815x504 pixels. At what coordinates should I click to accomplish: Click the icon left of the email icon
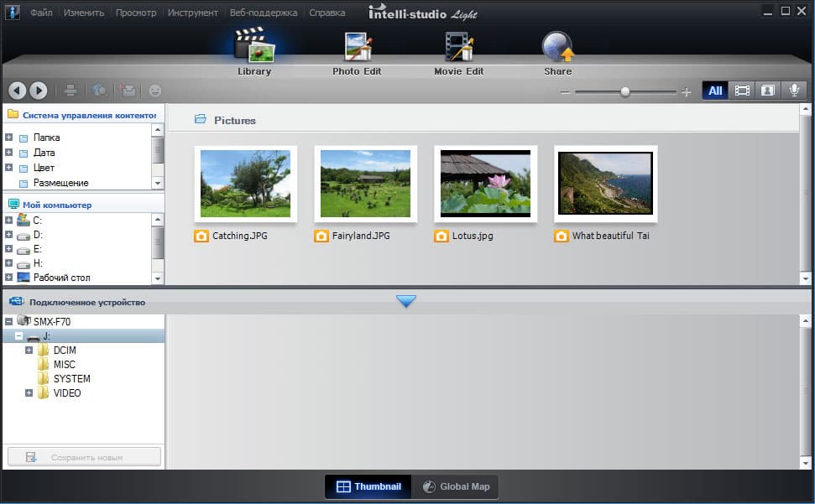pyautogui.click(x=99, y=91)
